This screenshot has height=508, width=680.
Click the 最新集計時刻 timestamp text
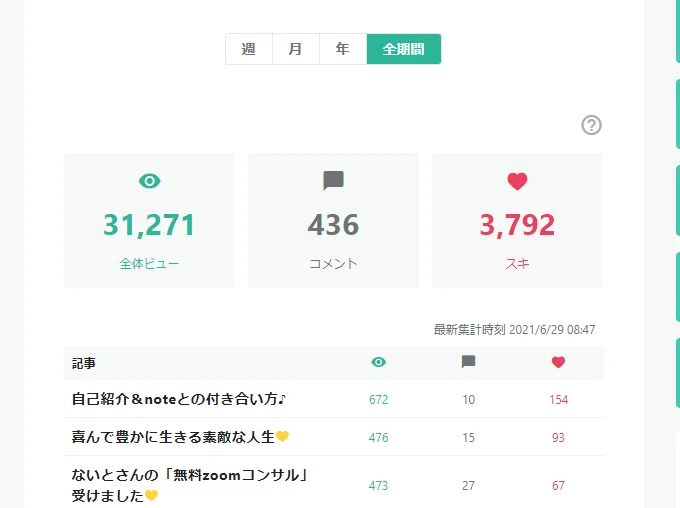tap(514, 330)
